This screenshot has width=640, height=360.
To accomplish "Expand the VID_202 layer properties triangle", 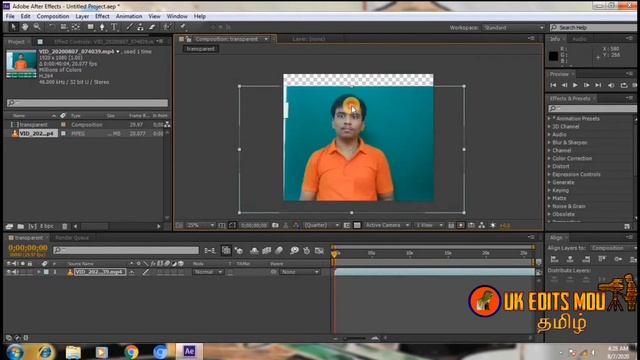I will [39, 272].
